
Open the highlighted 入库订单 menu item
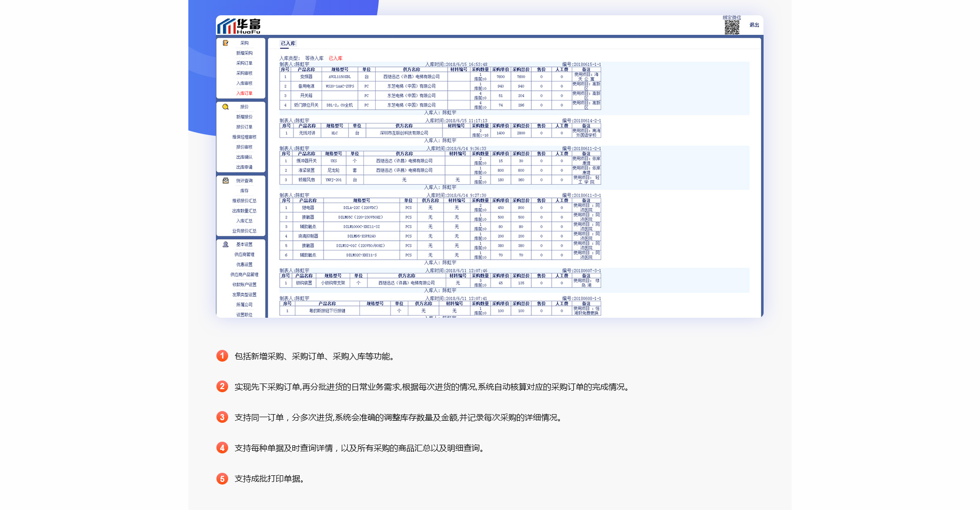coord(244,93)
